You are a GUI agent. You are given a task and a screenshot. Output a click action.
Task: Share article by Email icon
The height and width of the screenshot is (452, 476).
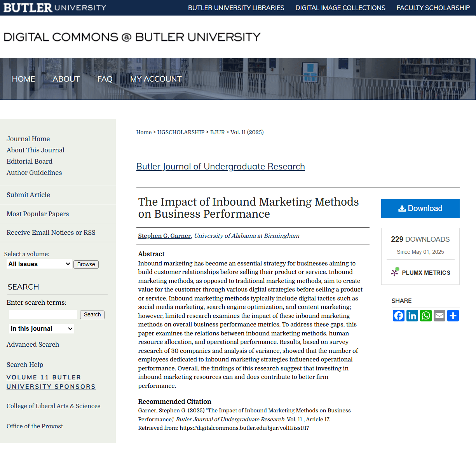coord(439,316)
